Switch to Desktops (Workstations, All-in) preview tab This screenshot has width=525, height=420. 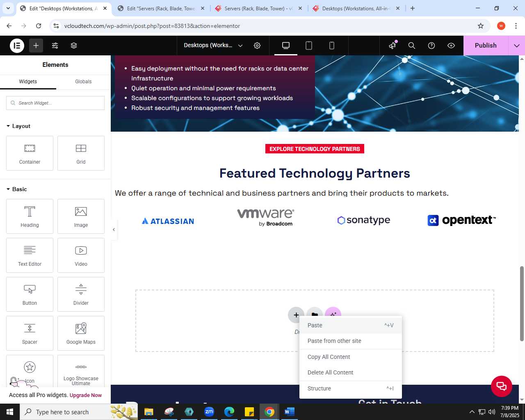click(x=356, y=8)
